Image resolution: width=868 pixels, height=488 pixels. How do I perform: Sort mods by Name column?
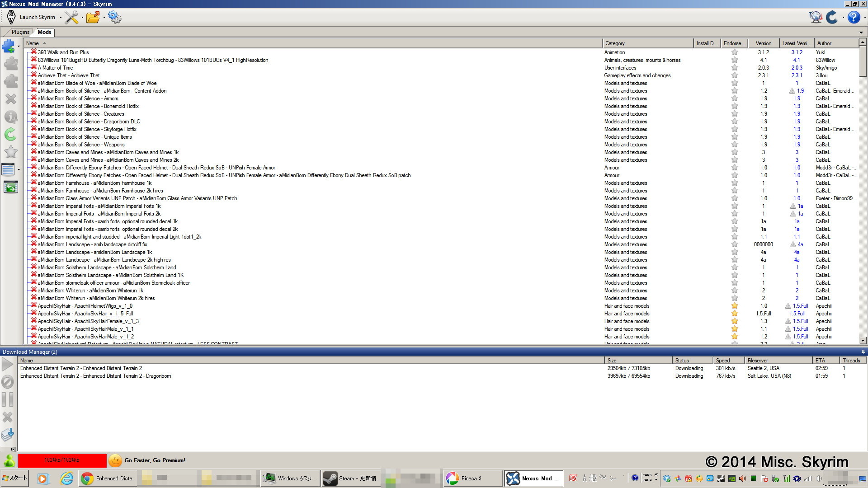tap(313, 43)
